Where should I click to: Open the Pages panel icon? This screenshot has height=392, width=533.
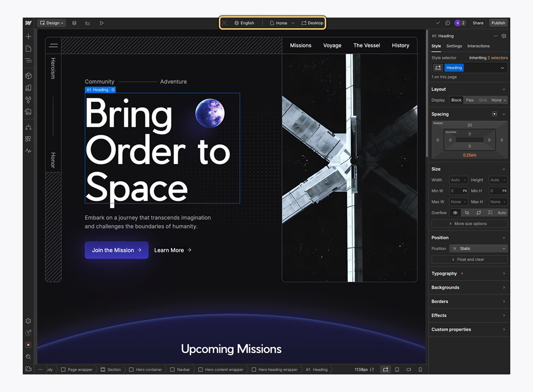click(x=28, y=49)
